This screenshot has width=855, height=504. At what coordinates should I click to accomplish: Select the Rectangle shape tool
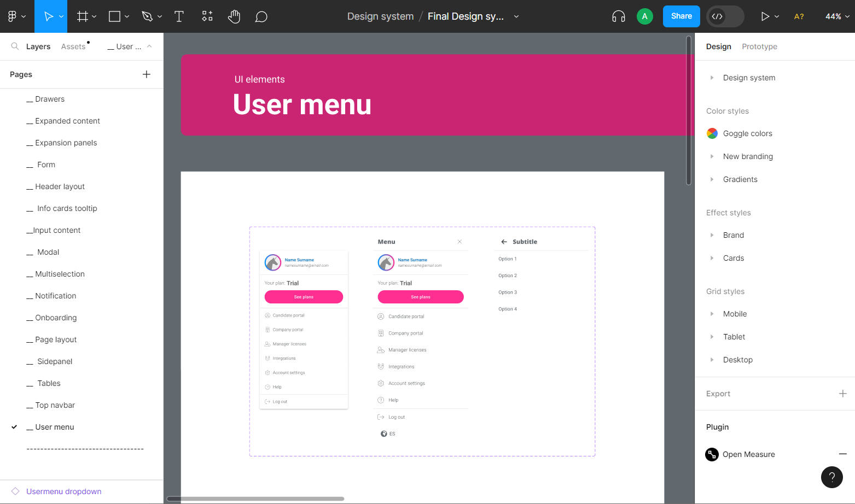click(x=114, y=16)
